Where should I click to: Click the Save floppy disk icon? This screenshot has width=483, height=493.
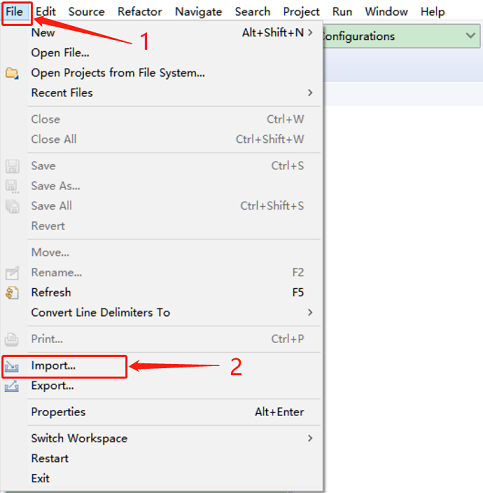point(12,166)
